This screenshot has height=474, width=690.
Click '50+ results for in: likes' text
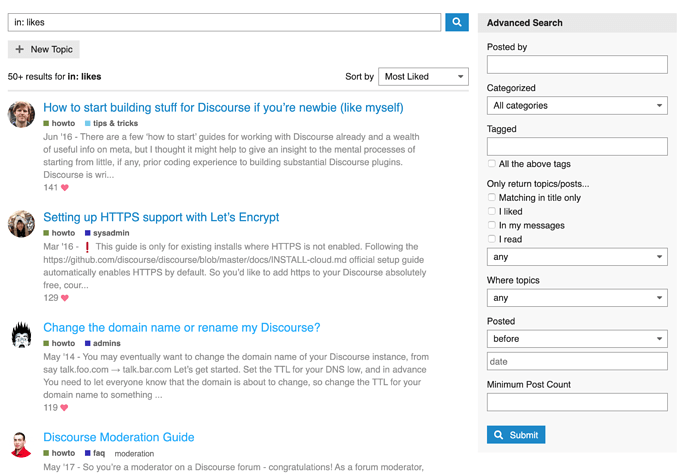55,77
